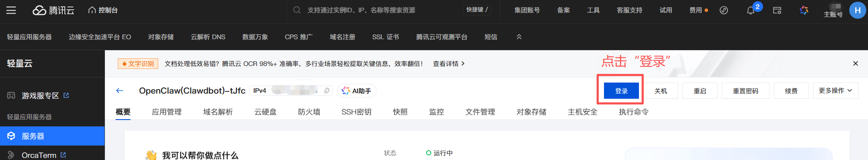
Task: Open the hamburger navigation menu
Action: tap(11, 10)
